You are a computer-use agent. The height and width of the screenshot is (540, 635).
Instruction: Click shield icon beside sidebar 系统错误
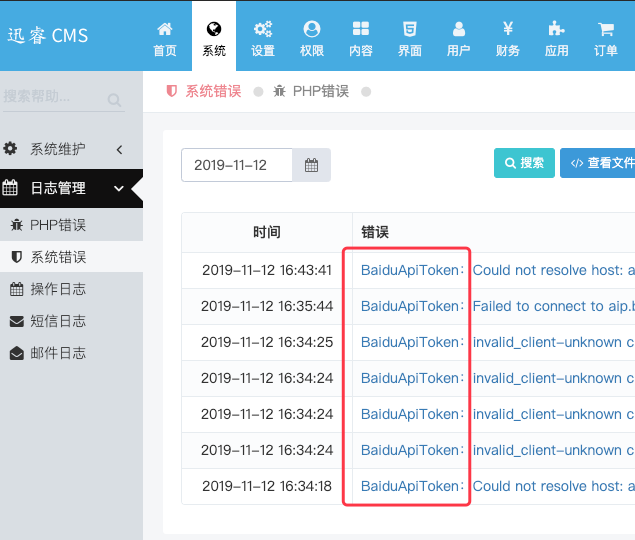click(17, 257)
